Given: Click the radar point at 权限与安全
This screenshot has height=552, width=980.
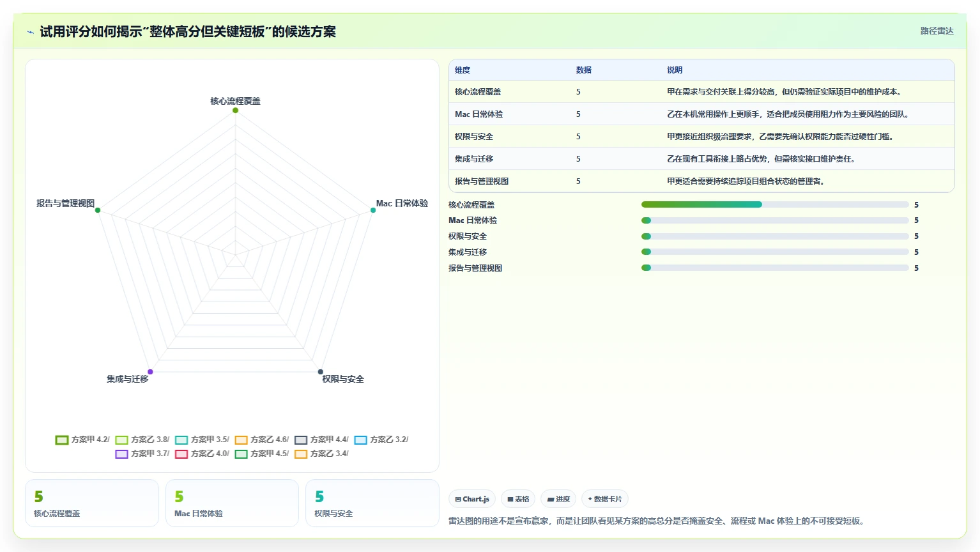Looking at the screenshot, I should pyautogui.click(x=321, y=372).
